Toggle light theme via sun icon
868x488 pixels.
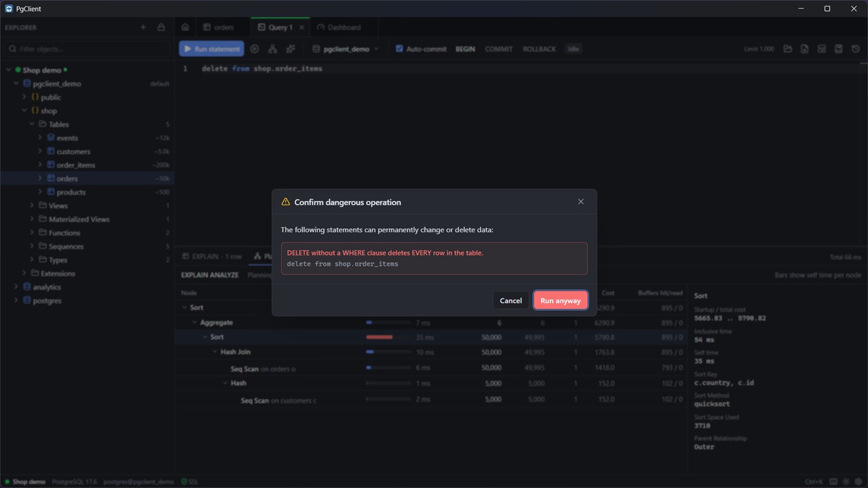846,482
